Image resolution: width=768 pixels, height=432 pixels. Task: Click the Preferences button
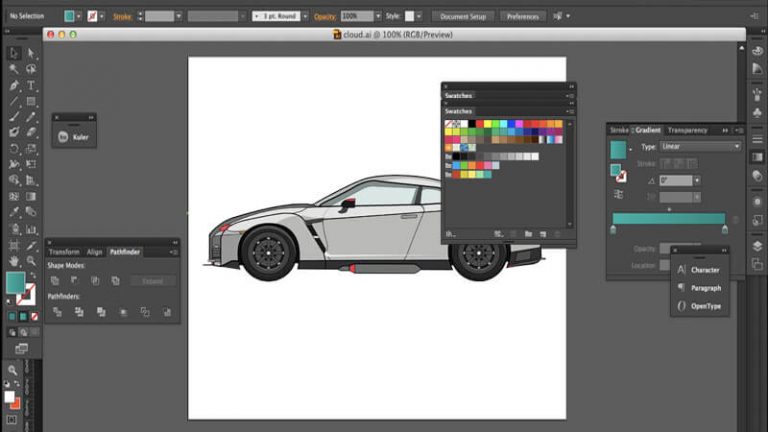523,16
